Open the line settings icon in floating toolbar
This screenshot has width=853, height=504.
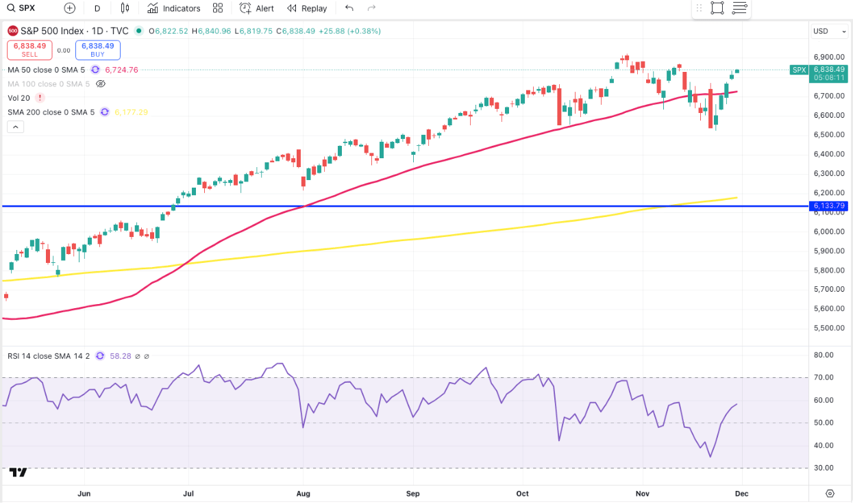739,8
